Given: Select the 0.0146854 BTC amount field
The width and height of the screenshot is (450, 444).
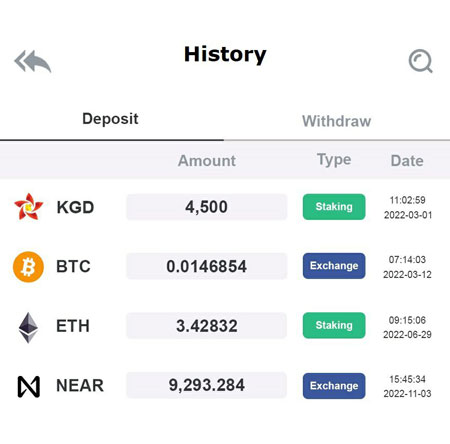Looking at the screenshot, I should point(206,266).
